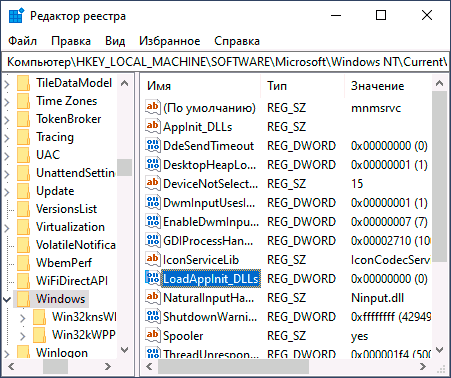Click the Ninput.dll value data

click(x=377, y=298)
